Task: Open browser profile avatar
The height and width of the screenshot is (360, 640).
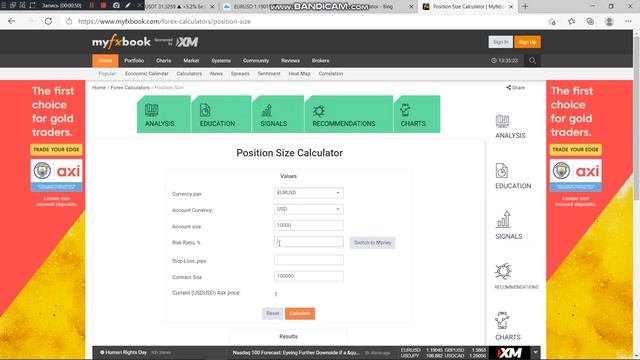Action: 609,21
